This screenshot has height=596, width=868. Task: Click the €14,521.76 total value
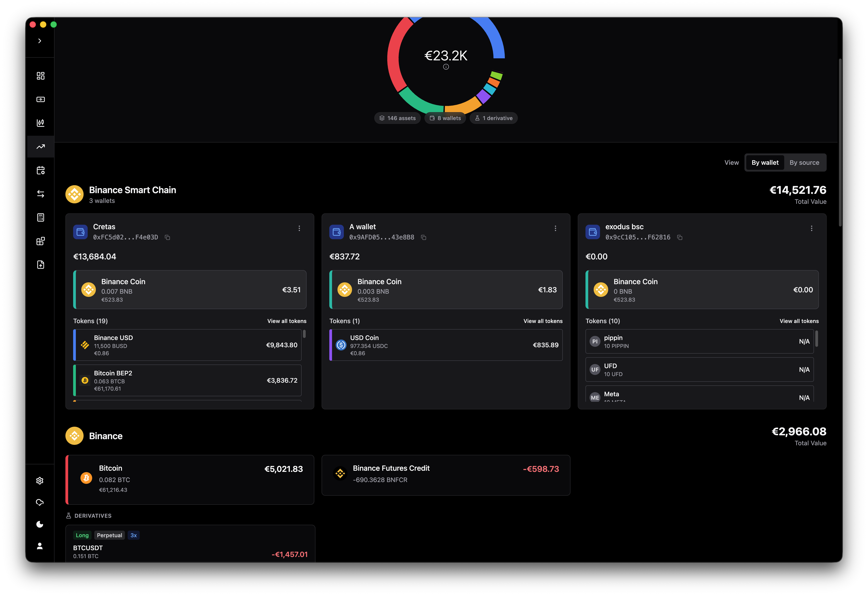797,190
